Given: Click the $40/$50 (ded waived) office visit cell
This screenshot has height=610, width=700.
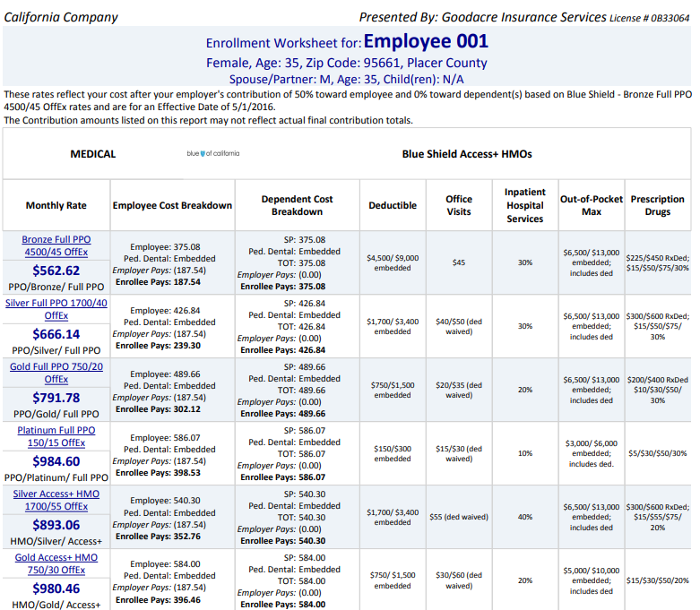Looking at the screenshot, I should (459, 326).
